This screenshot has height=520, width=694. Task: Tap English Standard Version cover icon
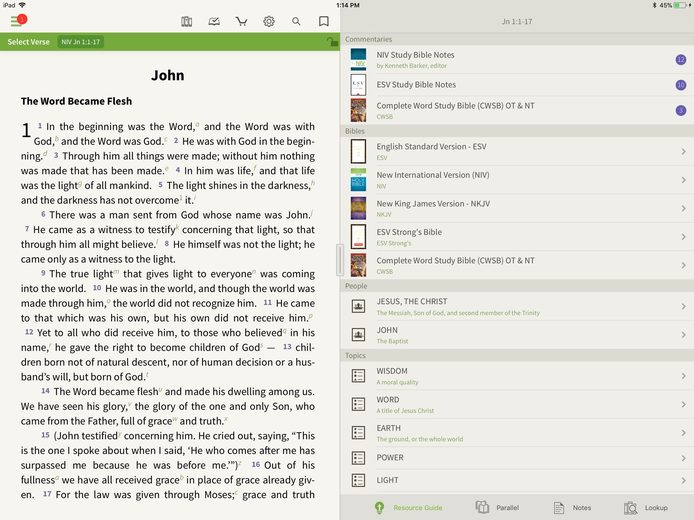point(358,151)
